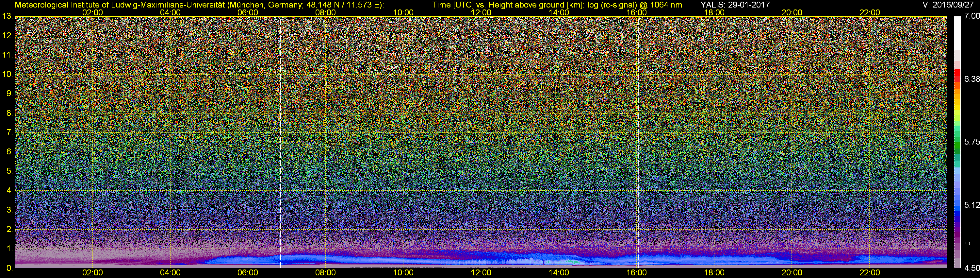Click the 7.00 value on the color scale
Screen dimensions: 980x278
[972, 16]
